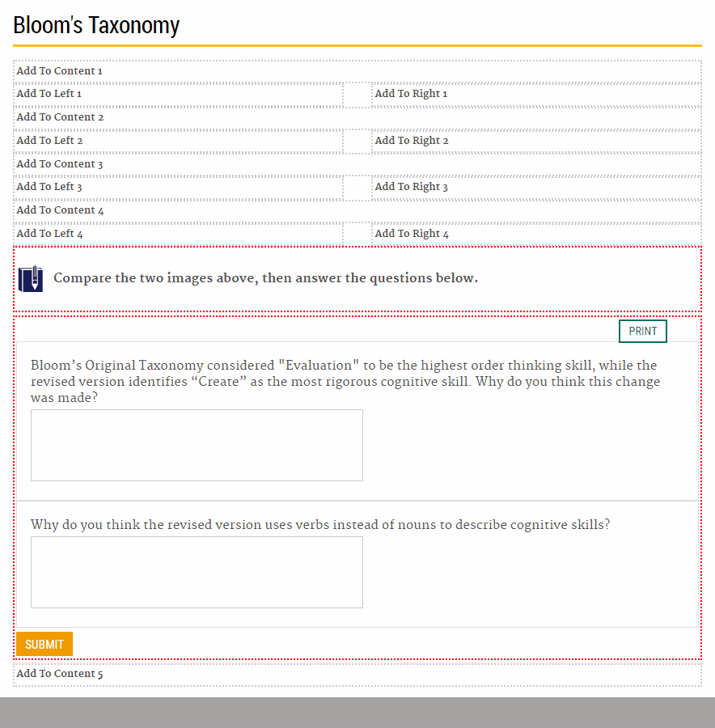715x728 pixels.
Task: Select the Add To Right 4 zone
Action: (x=536, y=235)
